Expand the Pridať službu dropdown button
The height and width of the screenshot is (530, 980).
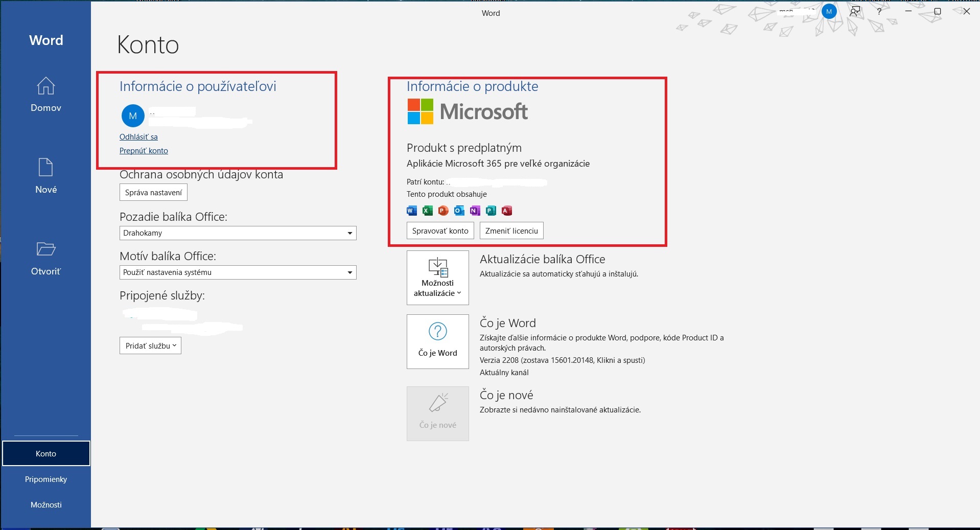tap(150, 345)
